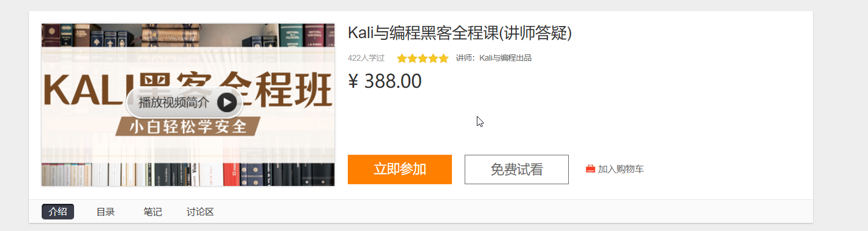Open the 笔记 tab
This screenshot has width=868, height=231.
pyautogui.click(x=153, y=212)
